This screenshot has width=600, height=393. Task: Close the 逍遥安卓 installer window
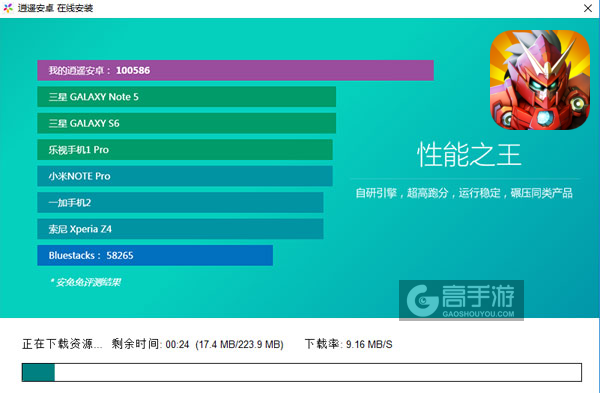pyautogui.click(x=588, y=8)
